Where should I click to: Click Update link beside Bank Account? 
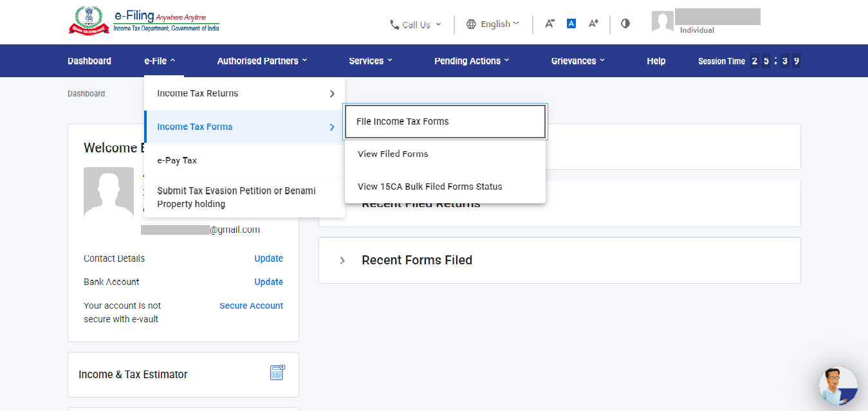[x=268, y=282]
